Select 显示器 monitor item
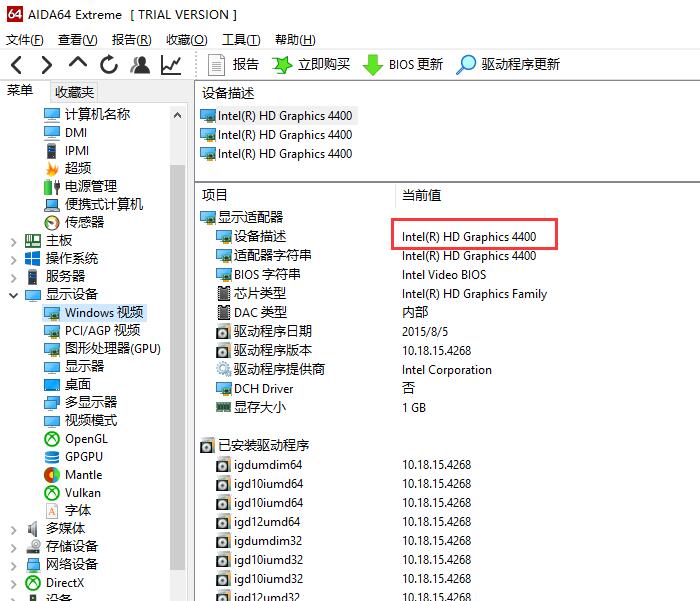 74,367
